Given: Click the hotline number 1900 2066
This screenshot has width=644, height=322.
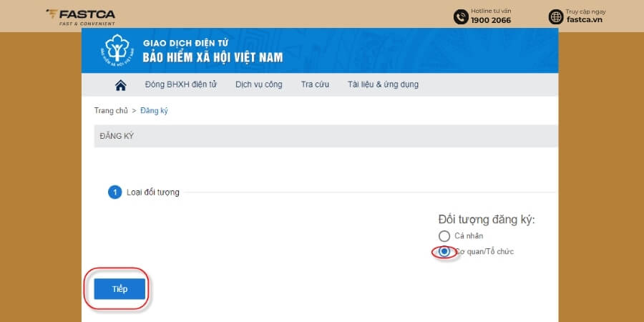Looking at the screenshot, I should pos(491,20).
